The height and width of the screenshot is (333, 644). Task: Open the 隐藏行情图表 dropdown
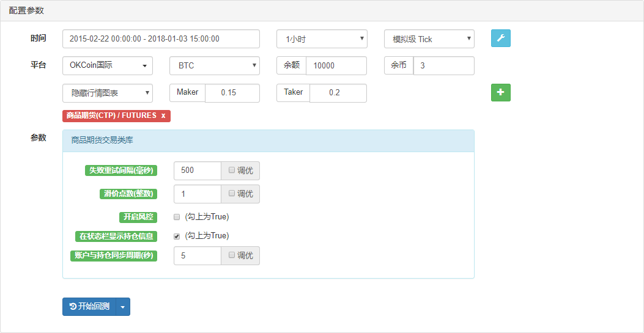pos(107,93)
